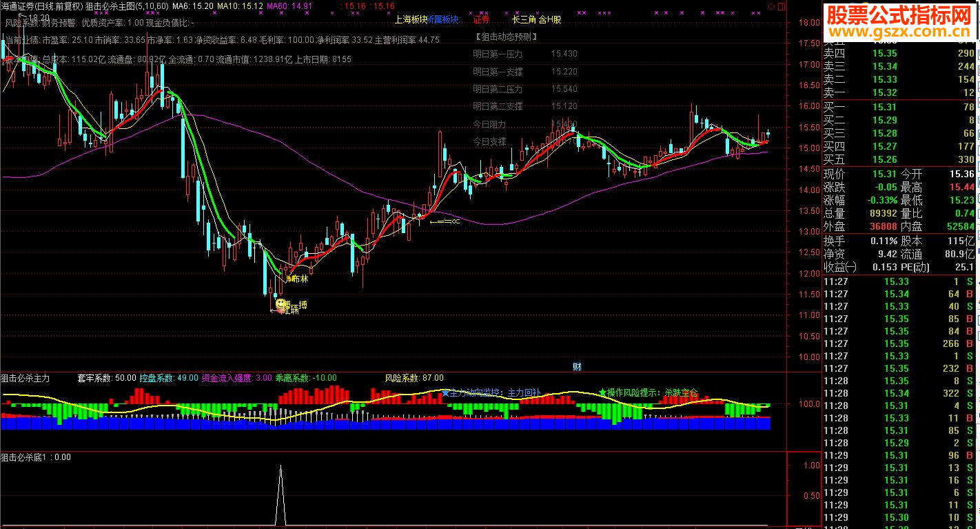Click the 买三 15.28 order book row
Viewport: 980px width, 529px height.
900,133
